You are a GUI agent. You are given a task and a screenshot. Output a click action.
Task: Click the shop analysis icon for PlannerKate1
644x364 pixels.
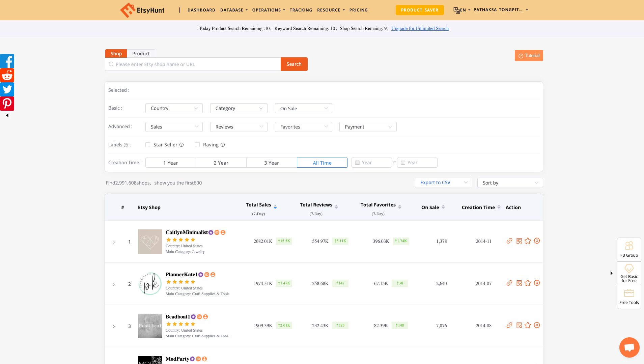[x=519, y=283]
